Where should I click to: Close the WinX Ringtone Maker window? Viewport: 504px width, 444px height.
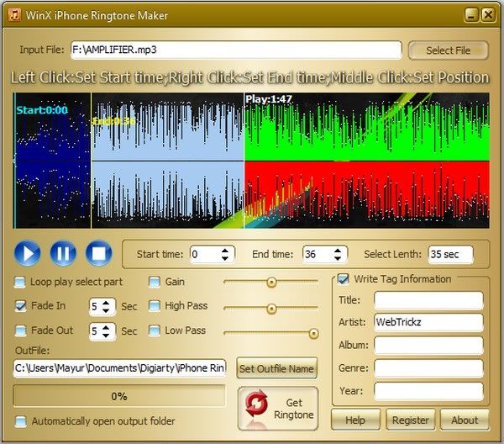(x=488, y=15)
